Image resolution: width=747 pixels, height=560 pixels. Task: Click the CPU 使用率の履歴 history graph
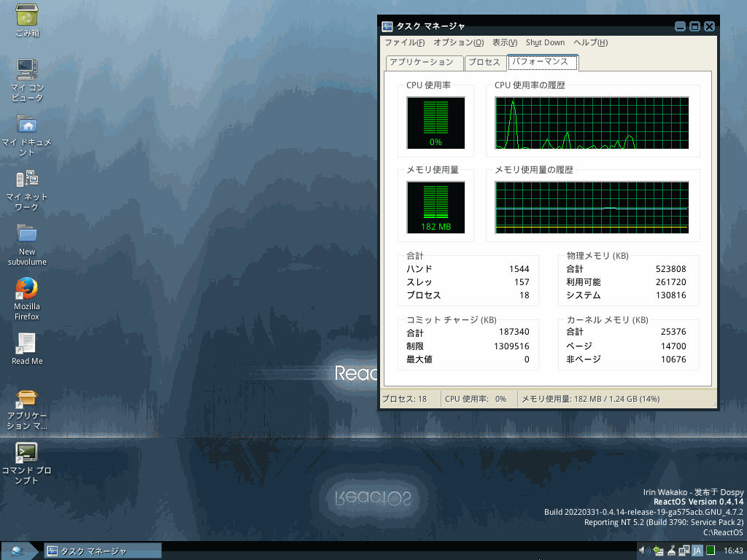[592, 122]
